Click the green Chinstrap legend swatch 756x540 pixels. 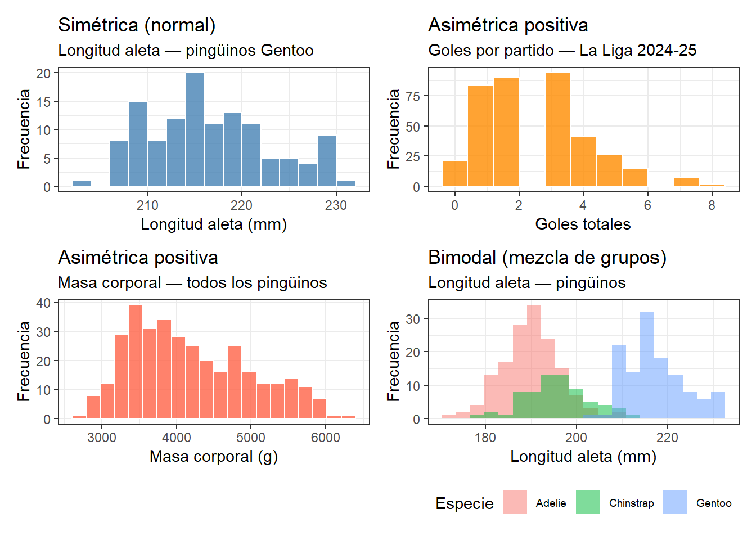click(588, 502)
